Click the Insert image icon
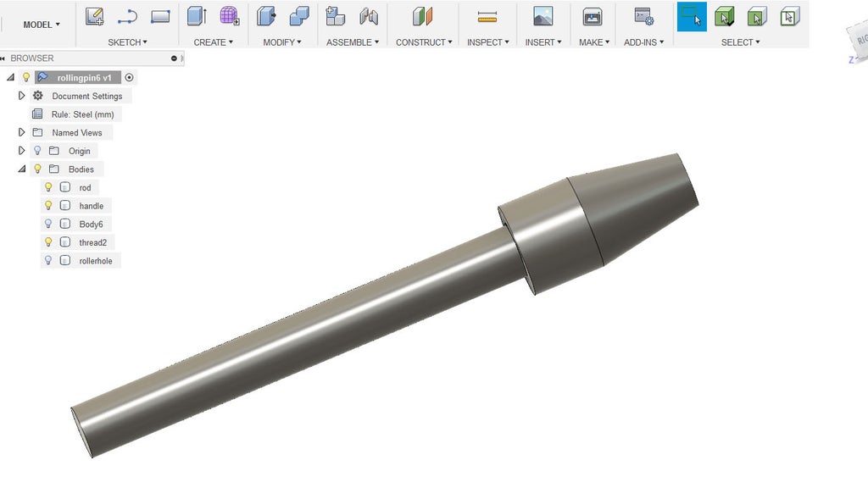Screen dimensions: 868x488 point(543,16)
